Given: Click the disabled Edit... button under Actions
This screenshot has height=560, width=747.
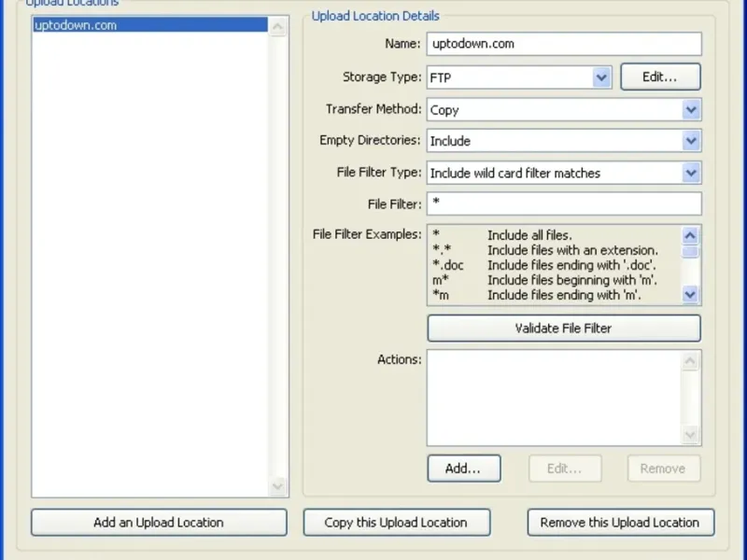Looking at the screenshot, I should coord(565,469).
